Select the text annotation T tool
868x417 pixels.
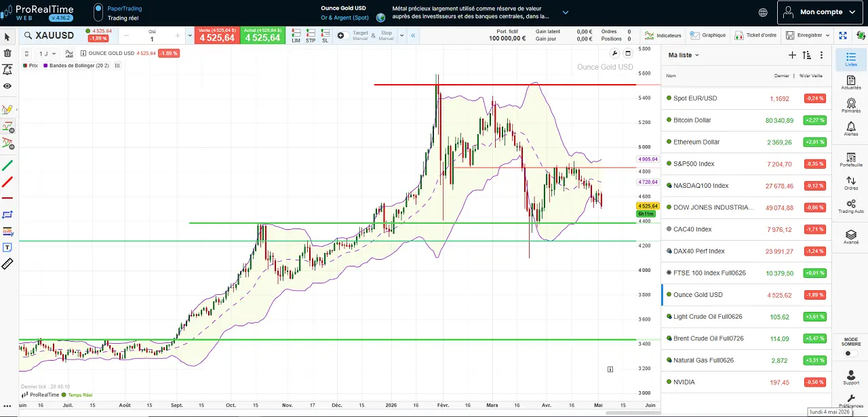pos(7,247)
